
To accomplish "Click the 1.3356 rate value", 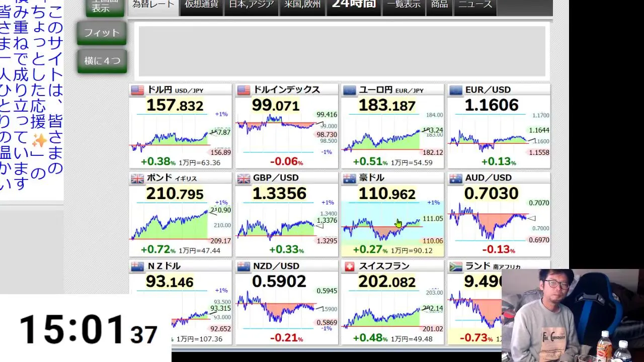I will point(279,194).
